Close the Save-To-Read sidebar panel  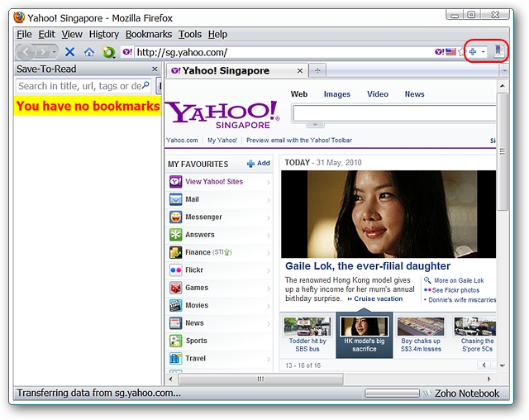click(154, 69)
